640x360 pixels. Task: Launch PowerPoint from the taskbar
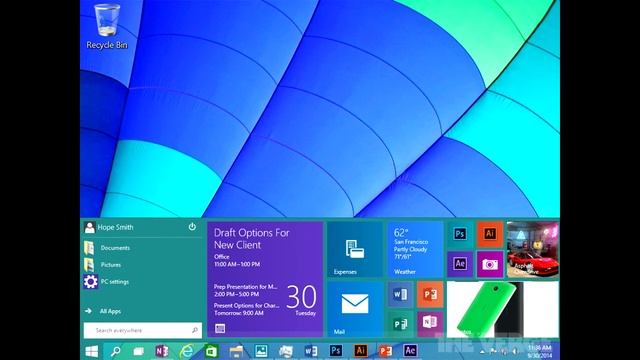pos(385,351)
